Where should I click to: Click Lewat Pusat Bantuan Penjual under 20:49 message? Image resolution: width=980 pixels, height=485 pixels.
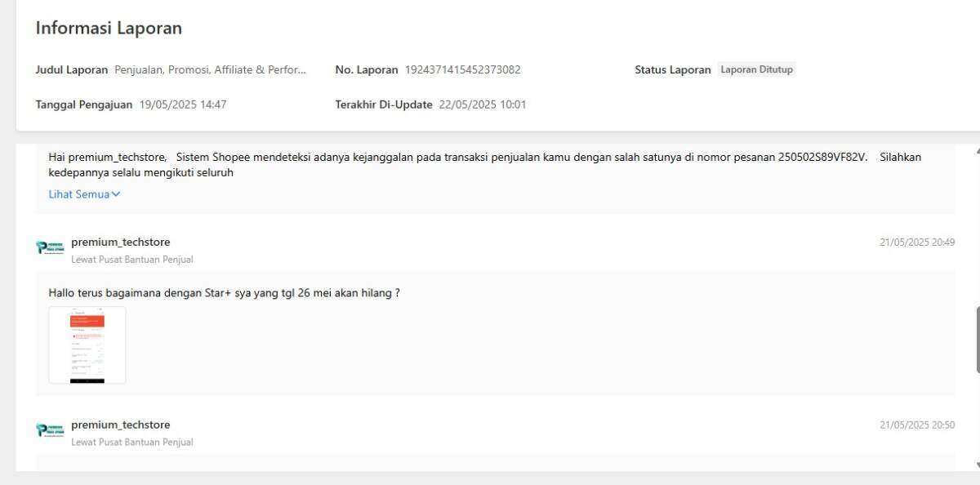[x=132, y=260]
